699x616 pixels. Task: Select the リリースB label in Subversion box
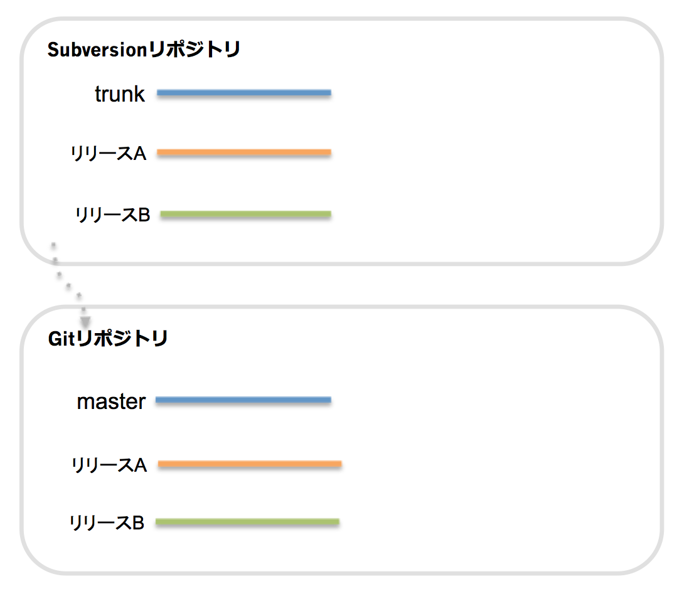pos(112,215)
